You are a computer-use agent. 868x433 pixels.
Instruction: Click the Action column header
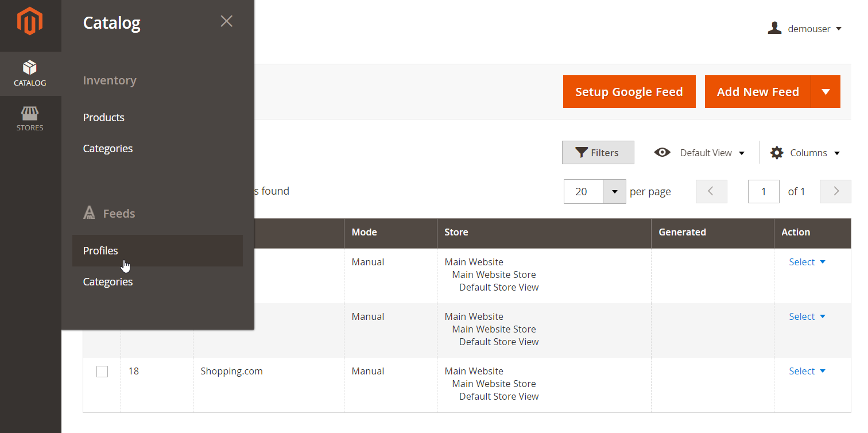[x=812, y=233]
